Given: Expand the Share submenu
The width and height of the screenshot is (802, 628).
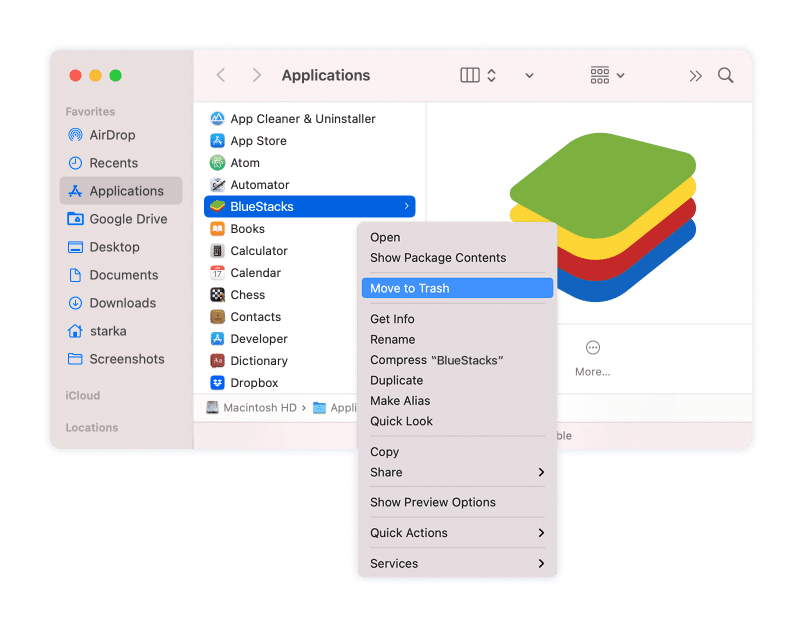Looking at the screenshot, I should point(455,472).
